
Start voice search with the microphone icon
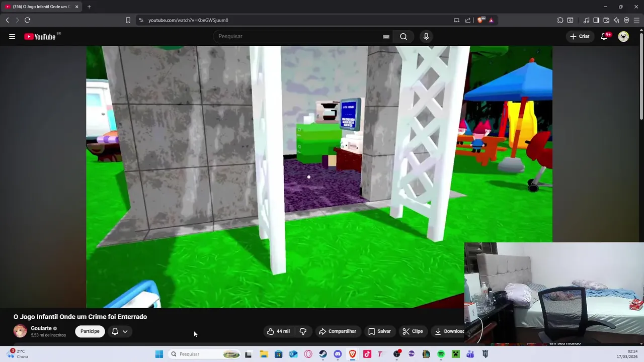tap(426, 36)
